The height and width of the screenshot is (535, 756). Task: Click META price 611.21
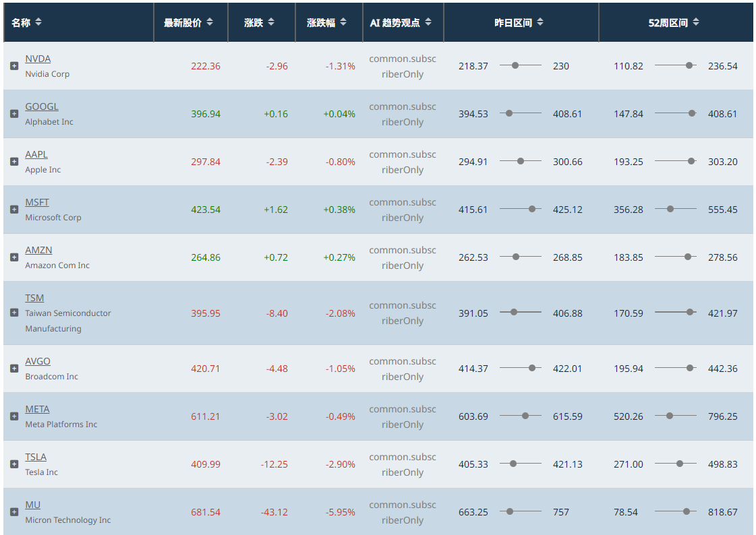point(206,416)
